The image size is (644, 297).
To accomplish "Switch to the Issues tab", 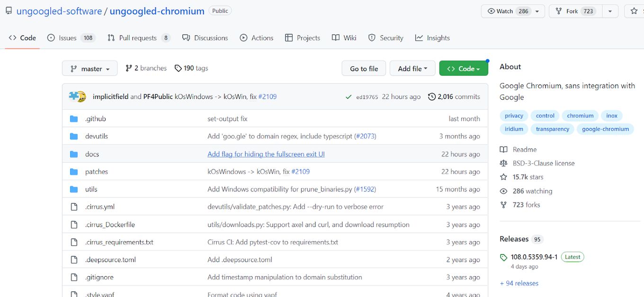I will click(x=72, y=38).
